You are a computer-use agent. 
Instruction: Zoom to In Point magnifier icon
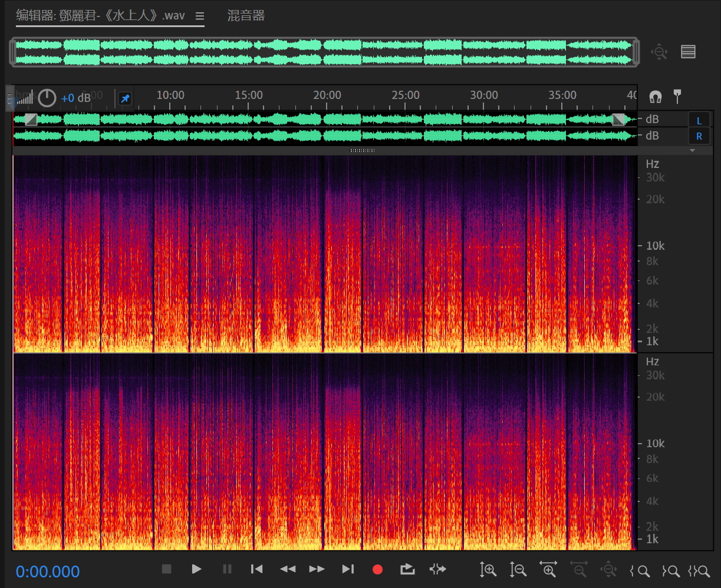click(640, 570)
